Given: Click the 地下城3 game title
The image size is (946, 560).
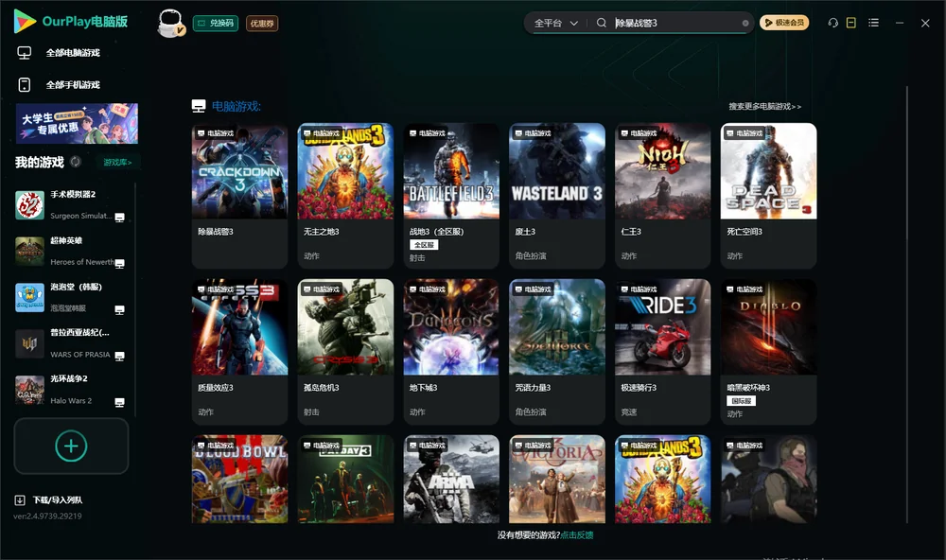Looking at the screenshot, I should pyautogui.click(x=422, y=388).
